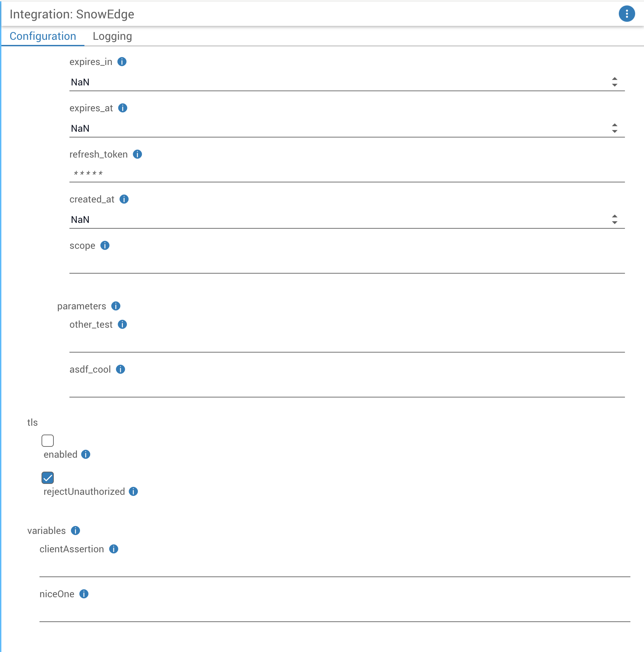Switch to the Logging tab
Viewport: 644px width, 652px height.
click(112, 36)
